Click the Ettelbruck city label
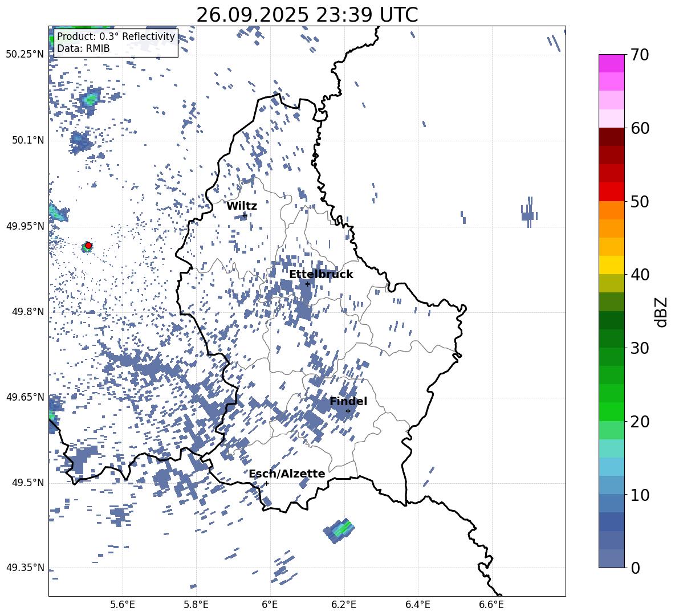Screen dimensions: 675x616 click(x=321, y=275)
